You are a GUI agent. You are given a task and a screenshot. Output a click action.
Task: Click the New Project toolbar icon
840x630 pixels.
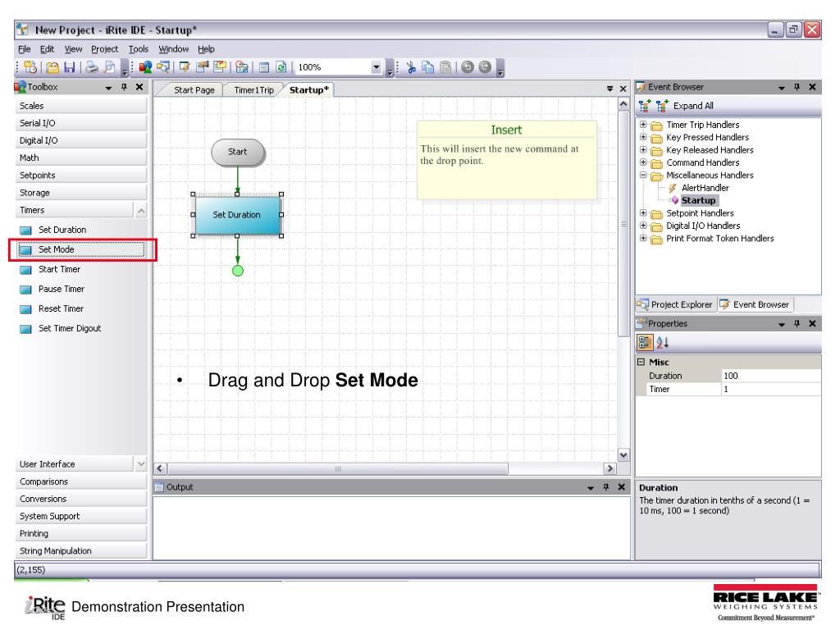(x=30, y=67)
